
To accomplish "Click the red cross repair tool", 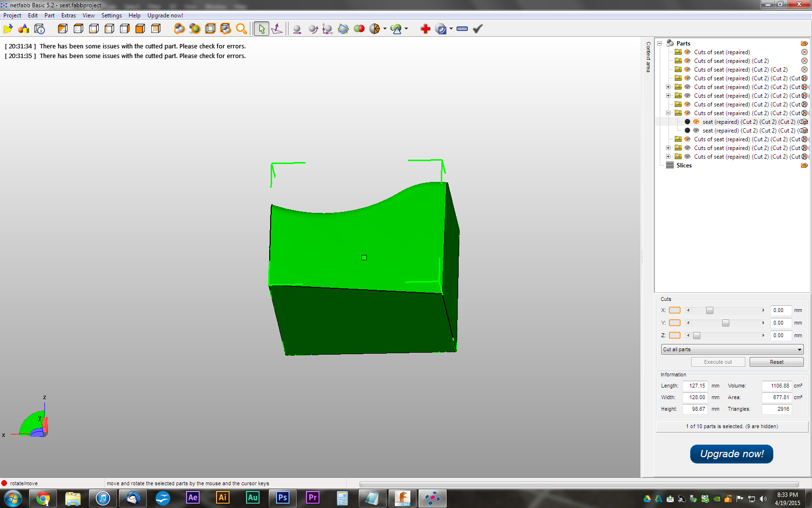I will pyautogui.click(x=425, y=29).
